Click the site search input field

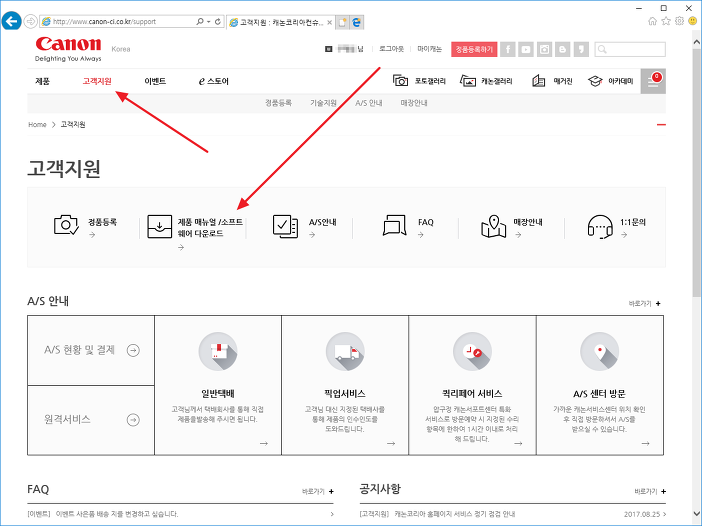coord(630,49)
